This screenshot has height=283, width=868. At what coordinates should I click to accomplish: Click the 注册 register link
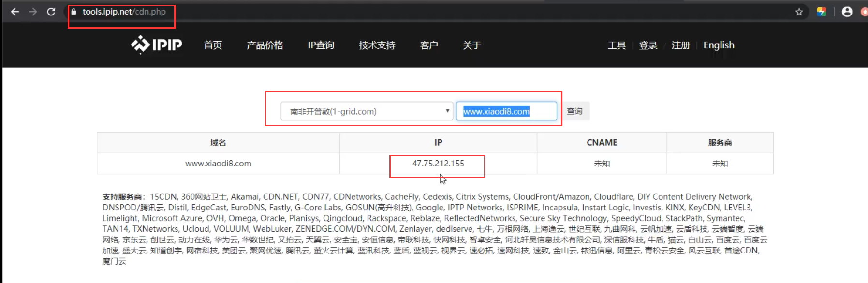(x=680, y=45)
